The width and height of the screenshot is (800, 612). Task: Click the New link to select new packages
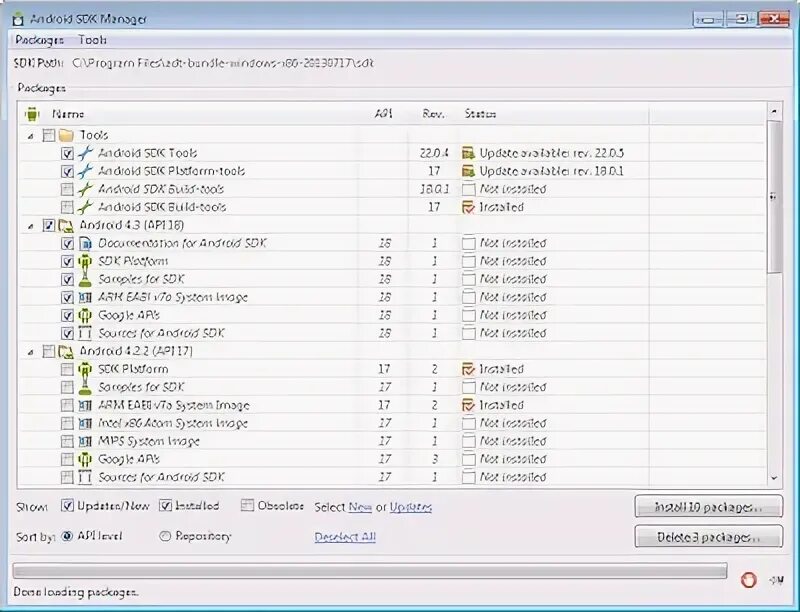[360, 507]
